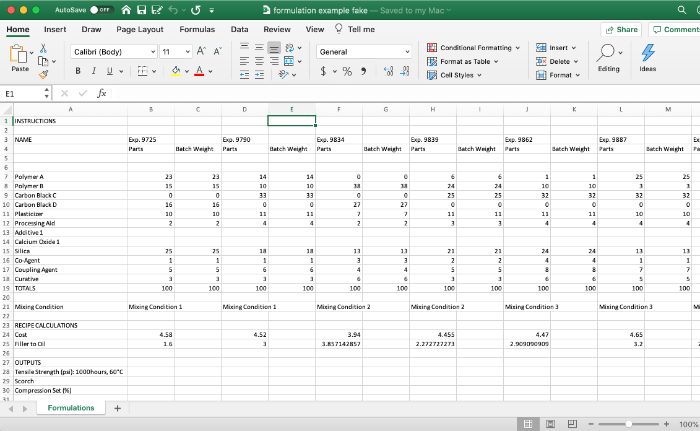Switch to the Insert ribbon tab

(x=55, y=29)
